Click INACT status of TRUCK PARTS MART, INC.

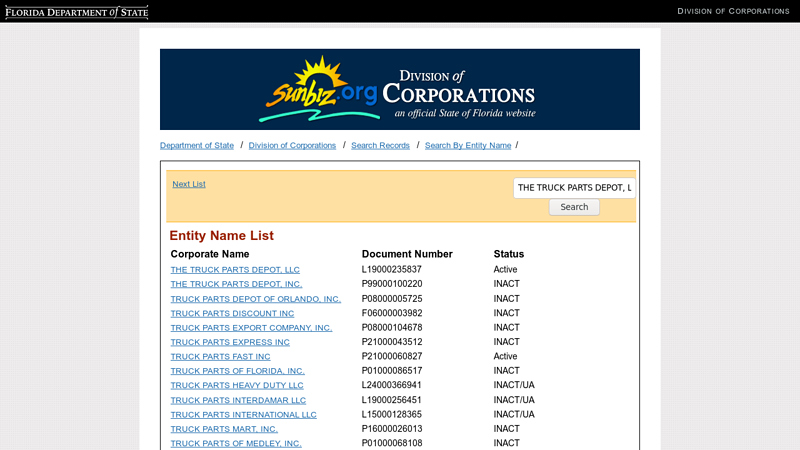(x=506, y=429)
